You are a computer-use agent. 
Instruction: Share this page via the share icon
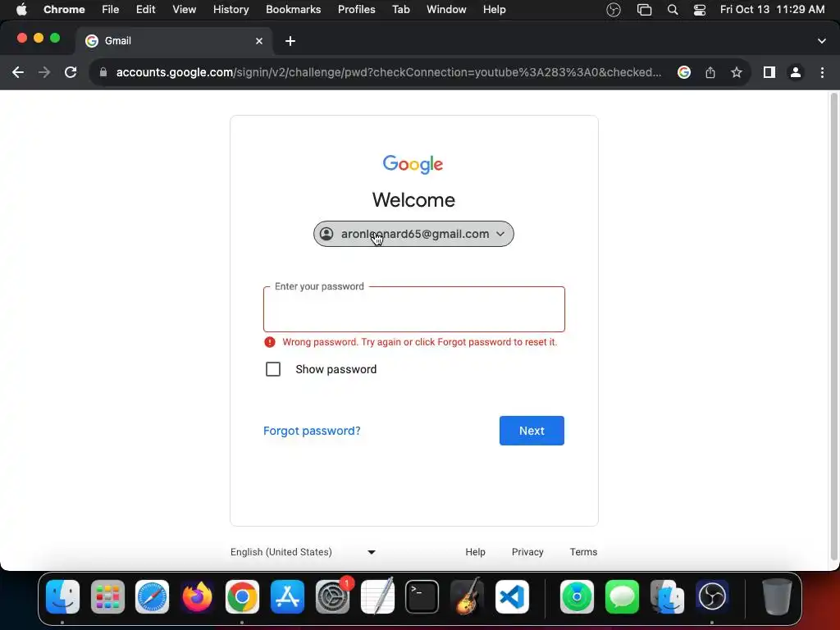pyautogui.click(x=710, y=72)
